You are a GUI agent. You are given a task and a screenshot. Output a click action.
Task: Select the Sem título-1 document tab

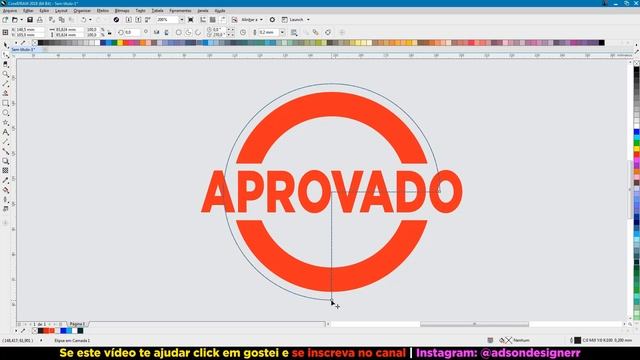pos(23,49)
